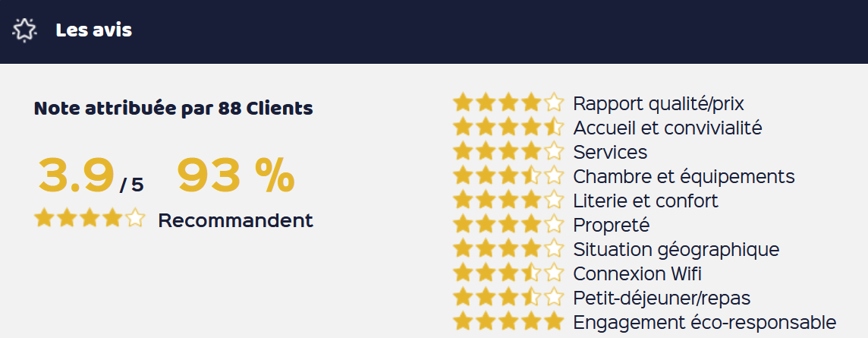Click the Engagement éco-responsable label text
Screen dimensions: 868x338
click(x=705, y=322)
